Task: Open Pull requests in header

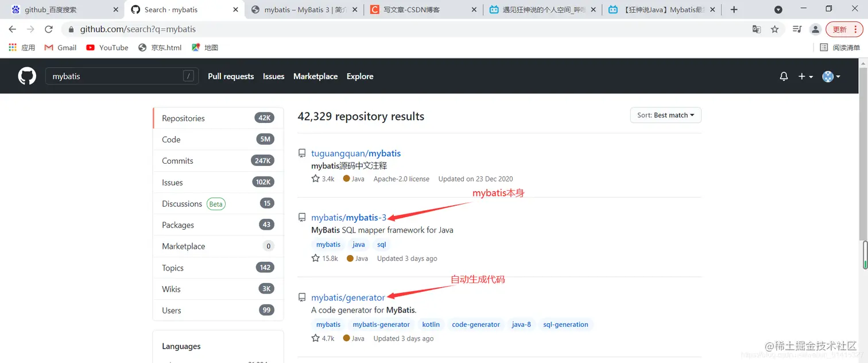Action: [231, 76]
